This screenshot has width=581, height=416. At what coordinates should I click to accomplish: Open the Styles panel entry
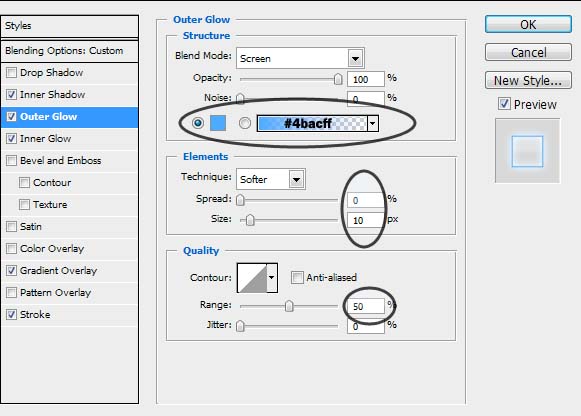tap(70, 26)
